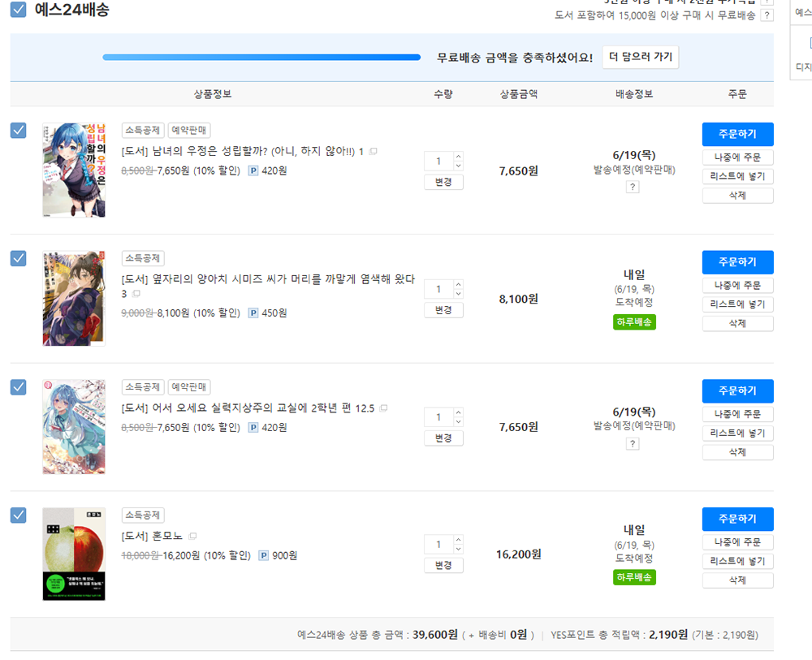Open new-window icon beside 남녀의 우정은 성립할까 title
Image resolution: width=812 pixels, height=660 pixels.
373,151
